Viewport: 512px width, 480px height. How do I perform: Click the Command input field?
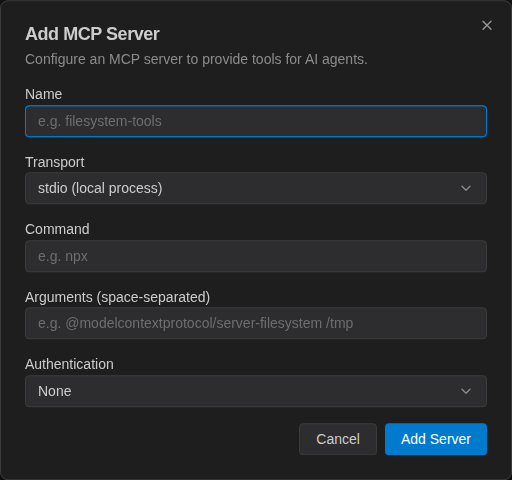coord(256,256)
